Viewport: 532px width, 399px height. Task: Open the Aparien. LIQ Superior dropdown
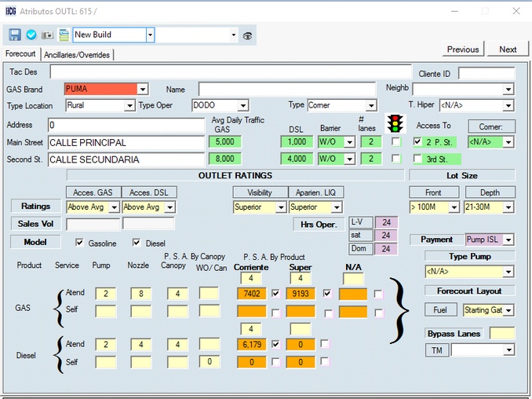click(x=337, y=207)
